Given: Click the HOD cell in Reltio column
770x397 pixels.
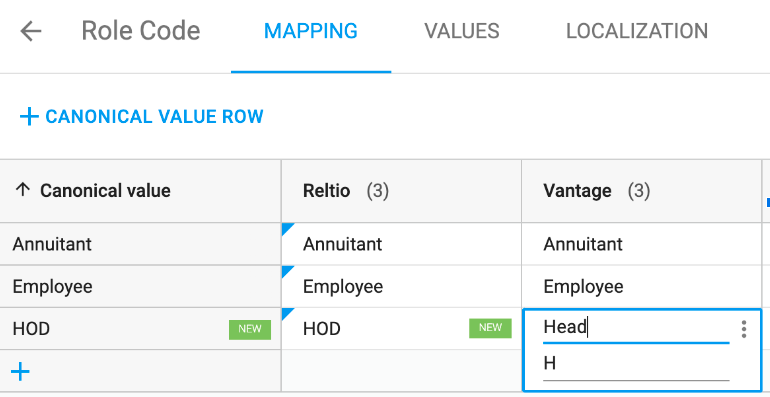Looking at the screenshot, I should click(x=401, y=329).
